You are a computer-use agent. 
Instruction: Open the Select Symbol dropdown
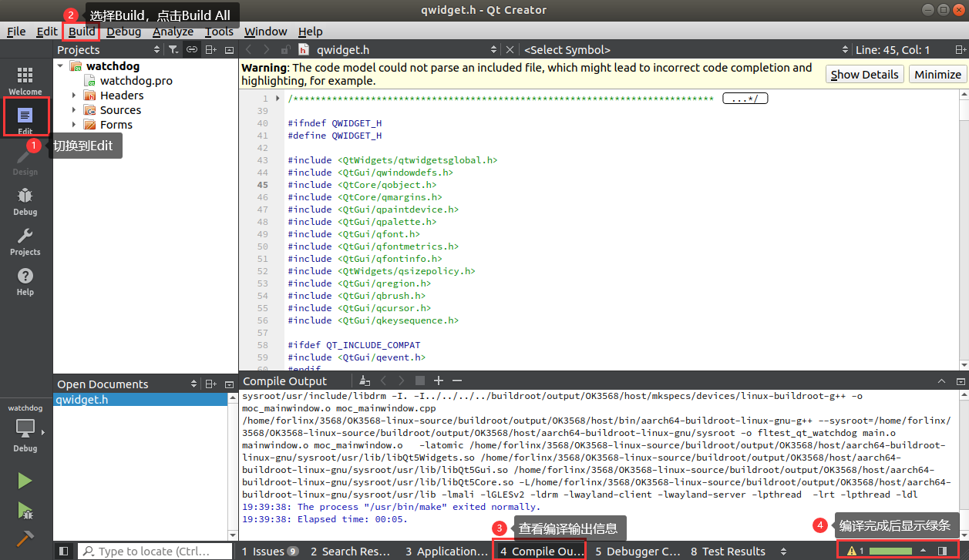[x=682, y=50]
